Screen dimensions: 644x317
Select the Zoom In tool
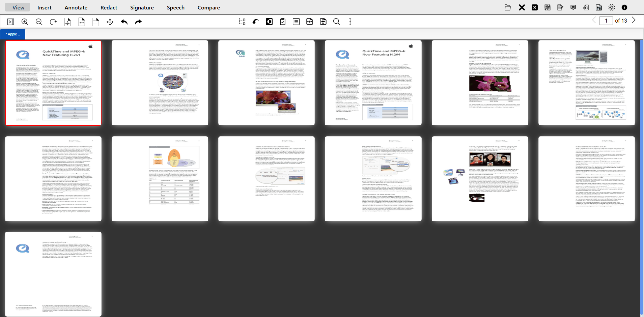25,22
